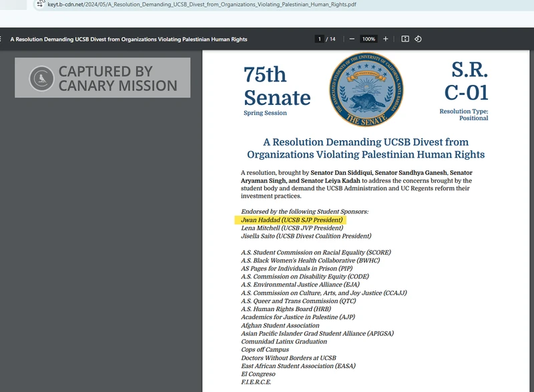Zoom out of the PDF document

(352, 39)
